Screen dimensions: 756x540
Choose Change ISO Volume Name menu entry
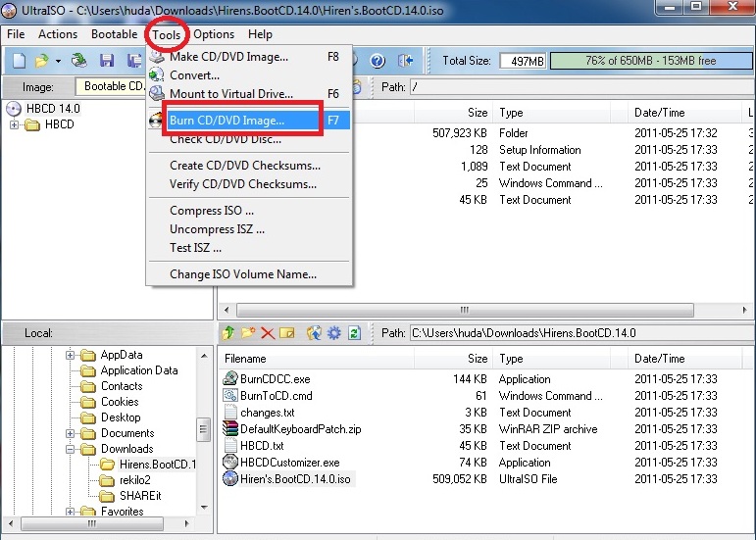point(249,274)
